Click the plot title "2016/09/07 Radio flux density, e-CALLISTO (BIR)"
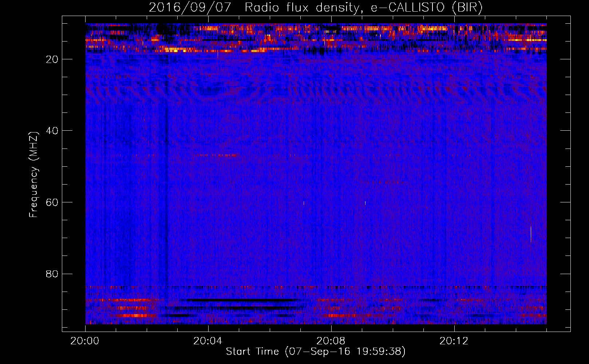This screenshot has width=589, height=364. click(316, 8)
